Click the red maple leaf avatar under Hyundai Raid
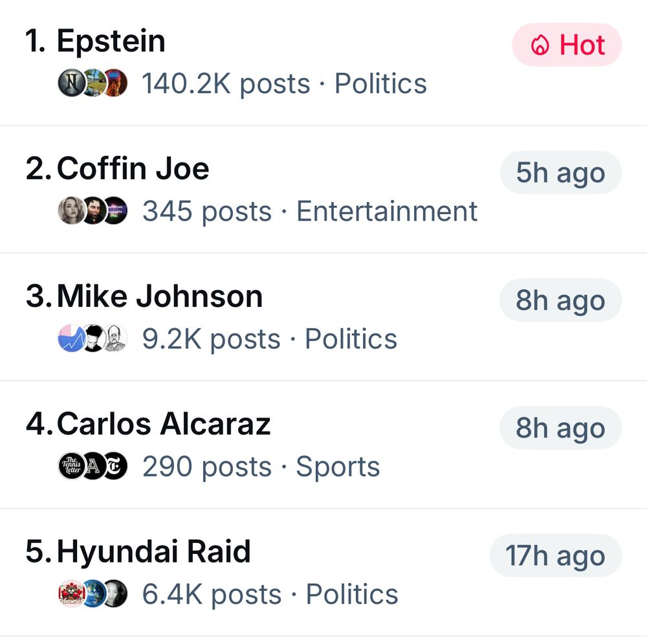The height and width of the screenshot is (644, 647). pos(71,594)
